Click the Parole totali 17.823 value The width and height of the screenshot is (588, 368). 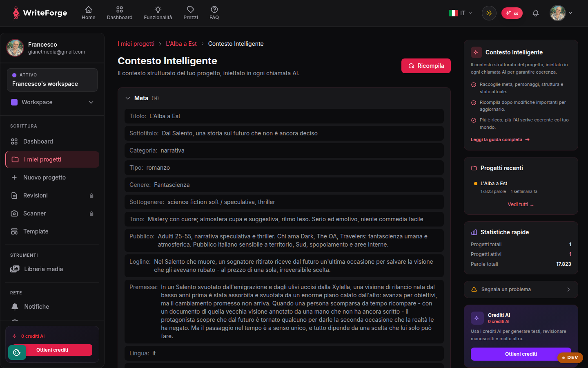(563, 264)
